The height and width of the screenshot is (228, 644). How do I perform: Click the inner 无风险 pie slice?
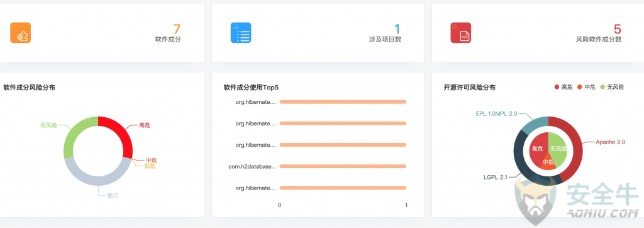(558, 147)
